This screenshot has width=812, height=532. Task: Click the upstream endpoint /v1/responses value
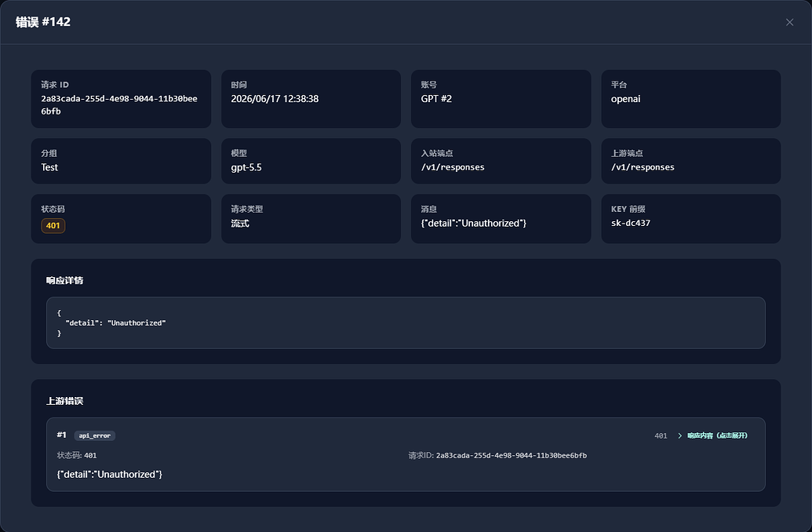pyautogui.click(x=643, y=167)
